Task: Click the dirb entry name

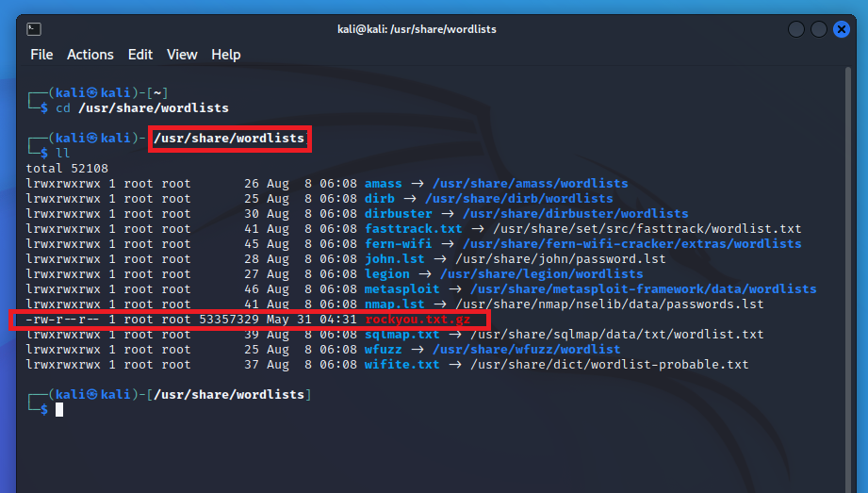Action: (379, 198)
